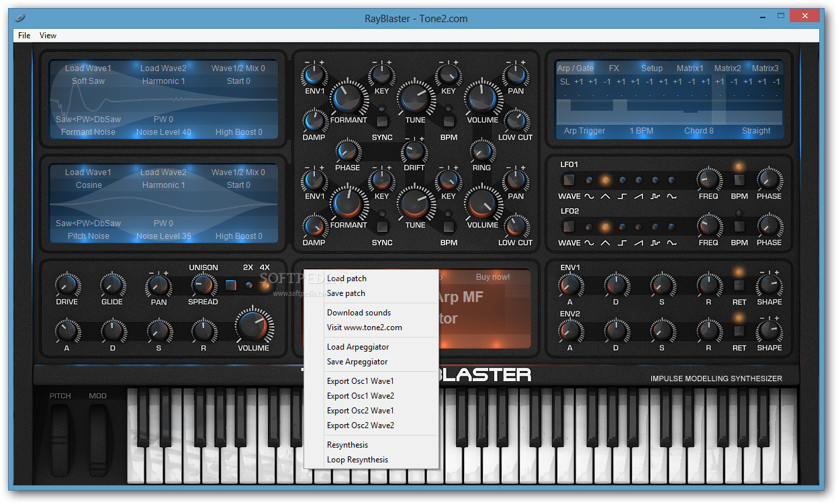Image resolution: width=838 pixels, height=504 pixels.
Task: Open the View menu
Action: pos(48,36)
